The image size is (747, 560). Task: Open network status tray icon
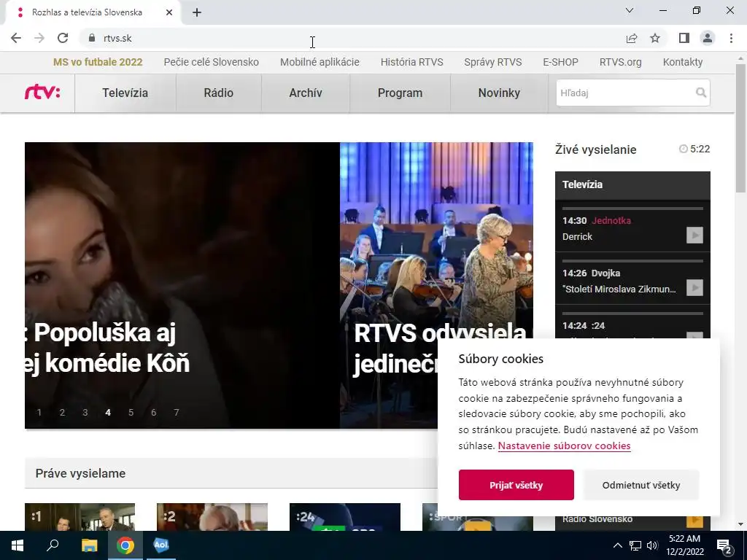pos(635,545)
